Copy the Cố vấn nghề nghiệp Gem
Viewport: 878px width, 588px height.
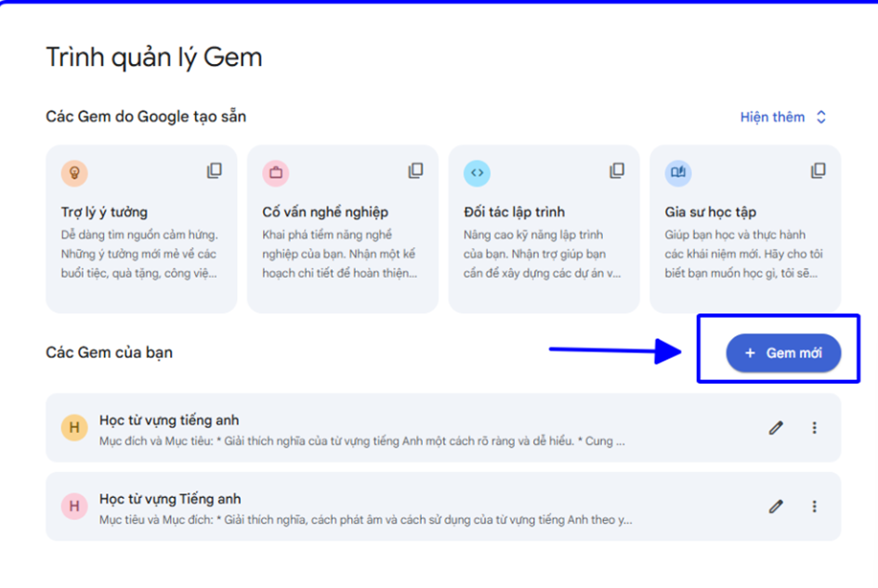pos(415,171)
